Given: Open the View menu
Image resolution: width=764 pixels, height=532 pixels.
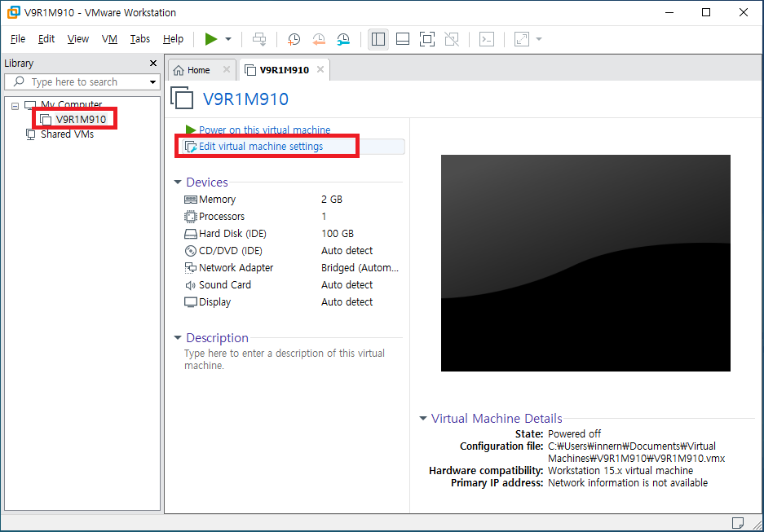Looking at the screenshot, I should pos(78,39).
